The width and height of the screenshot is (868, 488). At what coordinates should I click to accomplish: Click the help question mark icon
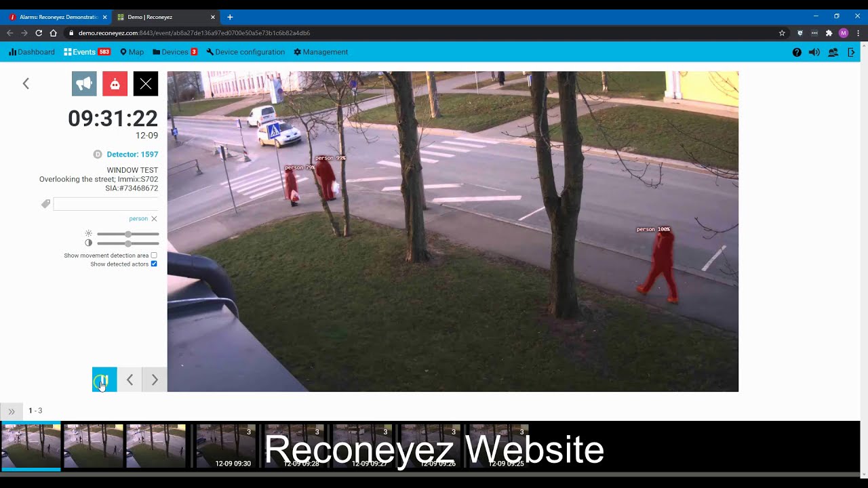(797, 52)
